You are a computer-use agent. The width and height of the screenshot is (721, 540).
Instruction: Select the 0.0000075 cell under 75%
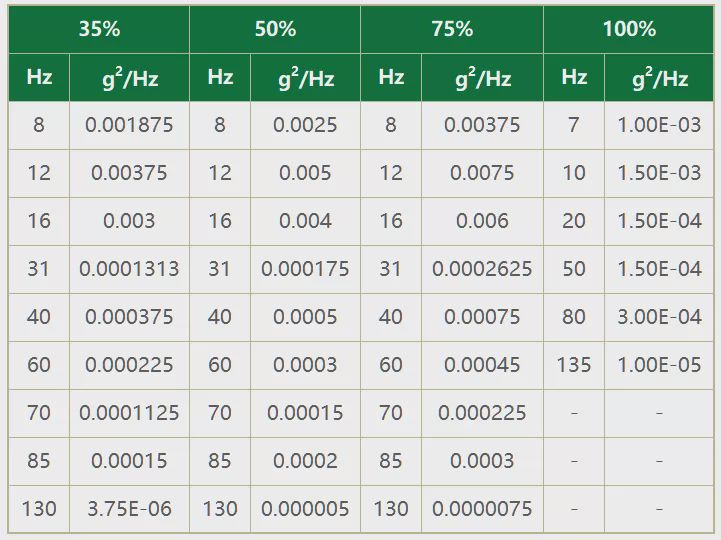(482, 509)
